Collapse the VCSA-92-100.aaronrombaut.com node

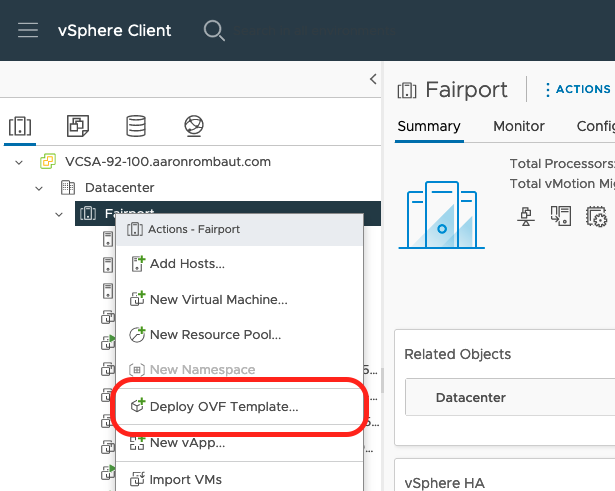click(19, 162)
